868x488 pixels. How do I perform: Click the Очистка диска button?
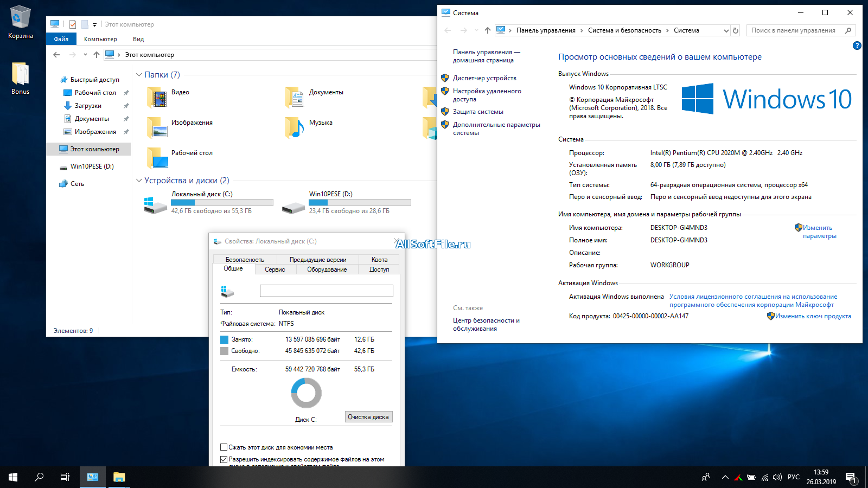pyautogui.click(x=368, y=417)
